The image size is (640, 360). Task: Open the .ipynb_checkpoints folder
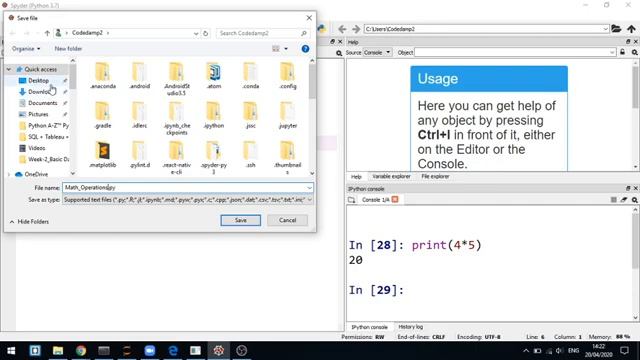[x=177, y=119]
